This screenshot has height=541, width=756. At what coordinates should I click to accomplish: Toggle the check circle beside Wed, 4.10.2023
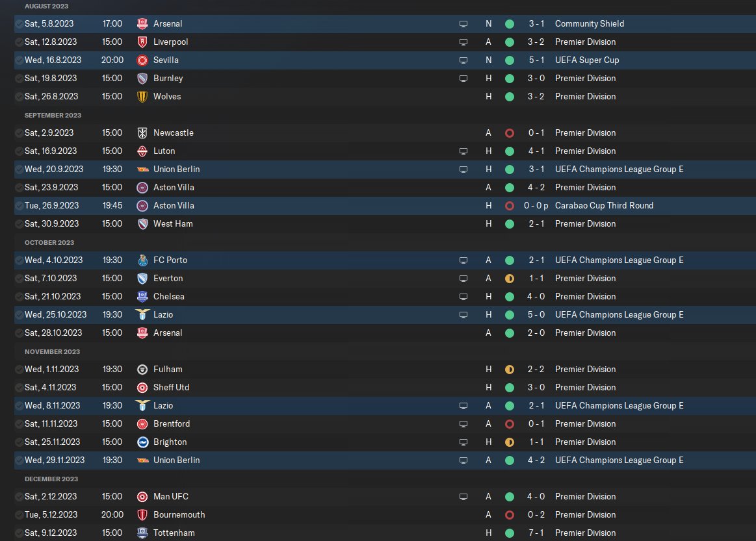[x=19, y=260]
